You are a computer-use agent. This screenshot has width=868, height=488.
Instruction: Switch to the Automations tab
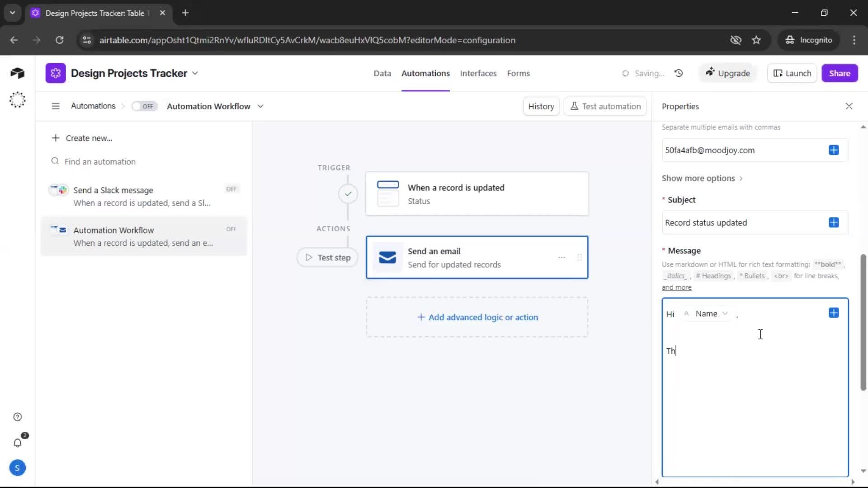pyautogui.click(x=425, y=73)
